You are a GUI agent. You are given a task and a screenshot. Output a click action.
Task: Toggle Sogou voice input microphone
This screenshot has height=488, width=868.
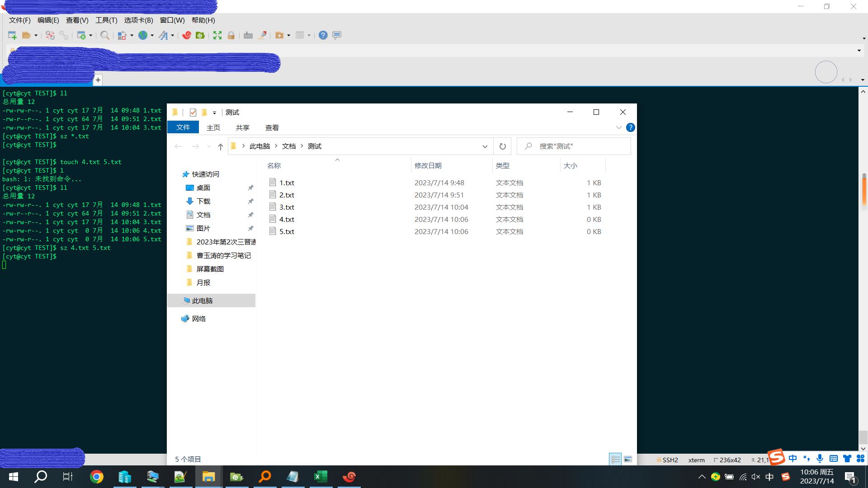pyautogui.click(x=820, y=459)
